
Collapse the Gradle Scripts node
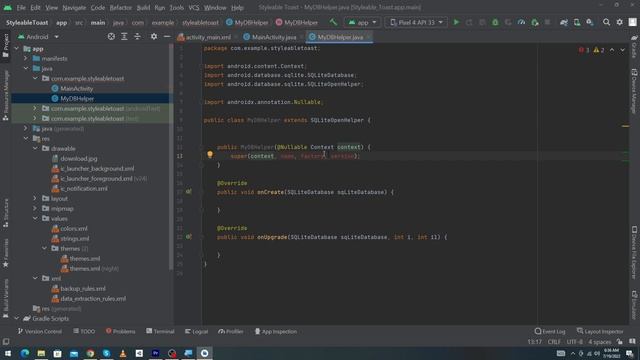pyautogui.click(x=16, y=318)
